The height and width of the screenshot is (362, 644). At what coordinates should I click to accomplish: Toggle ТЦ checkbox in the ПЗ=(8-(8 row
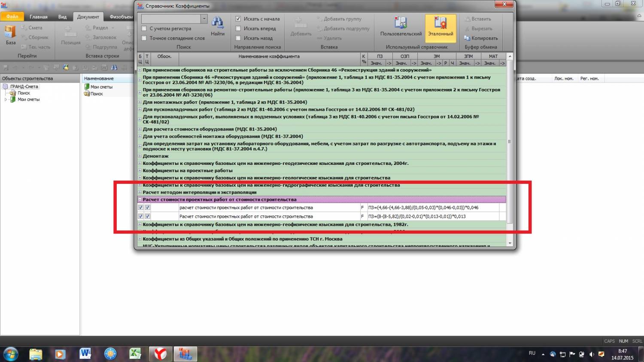pyautogui.click(x=147, y=216)
